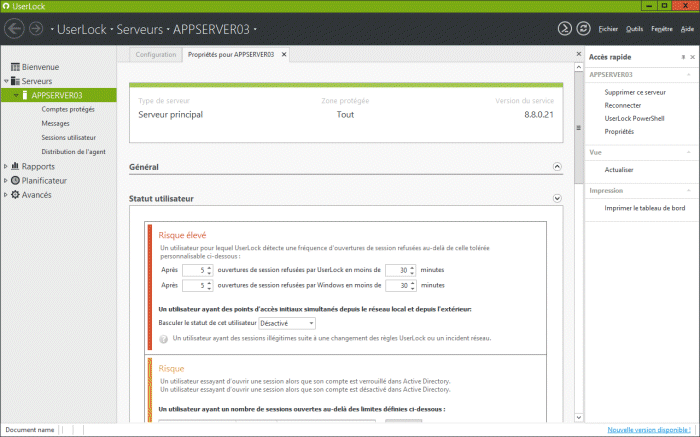Expand the Avancés tree node
This screenshot has height=437, width=700.
point(6,195)
